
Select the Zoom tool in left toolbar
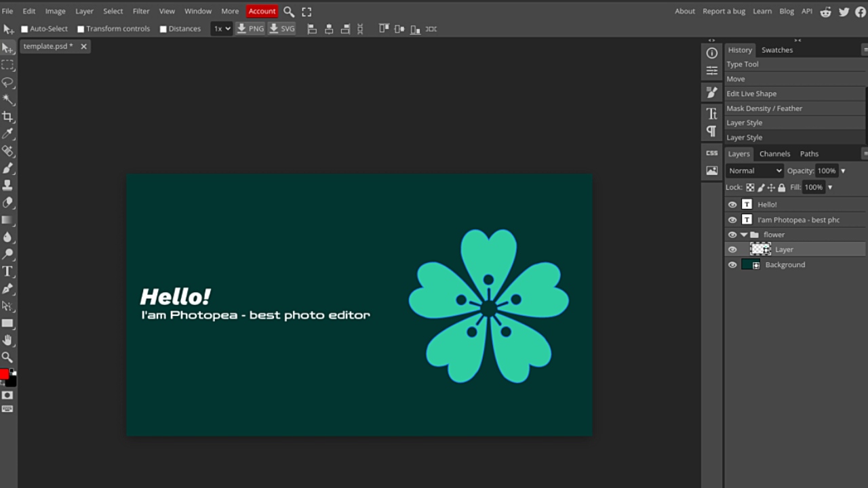click(x=7, y=357)
